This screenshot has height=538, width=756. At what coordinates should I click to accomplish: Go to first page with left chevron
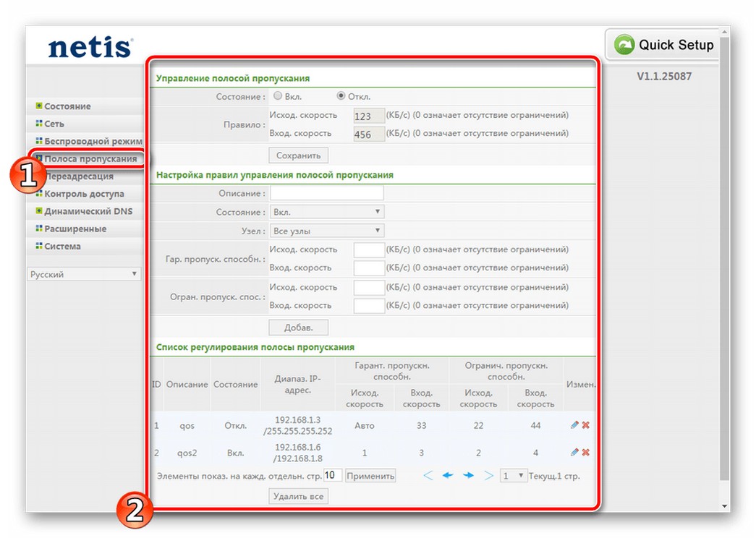428,476
